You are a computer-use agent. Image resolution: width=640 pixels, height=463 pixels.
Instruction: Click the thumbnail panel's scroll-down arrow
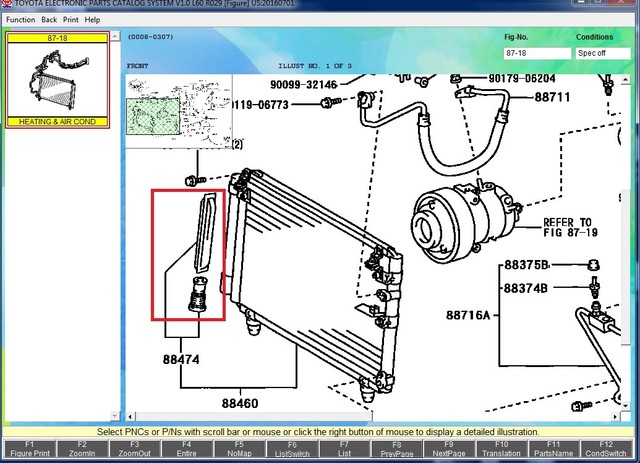pos(115,416)
